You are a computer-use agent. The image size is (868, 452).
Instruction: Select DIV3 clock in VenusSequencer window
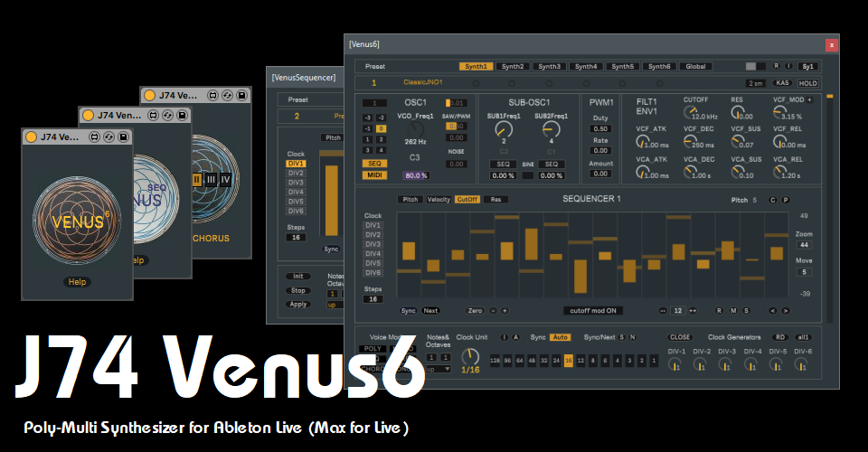[x=296, y=183]
